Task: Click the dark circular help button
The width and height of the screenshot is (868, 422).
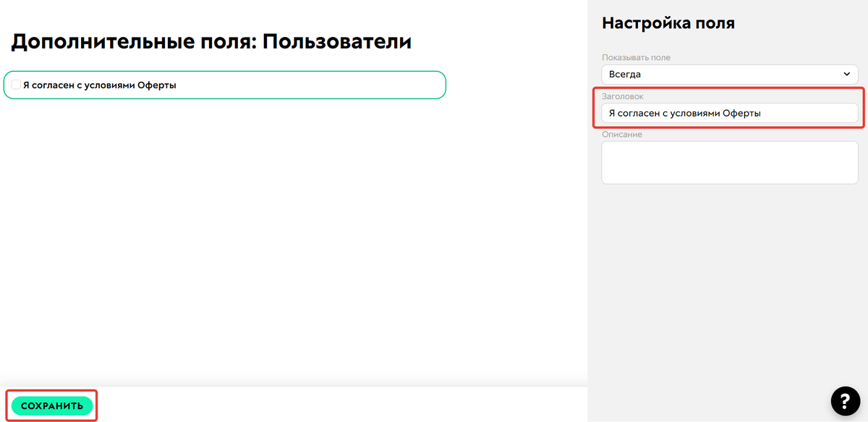Action: coord(846,400)
